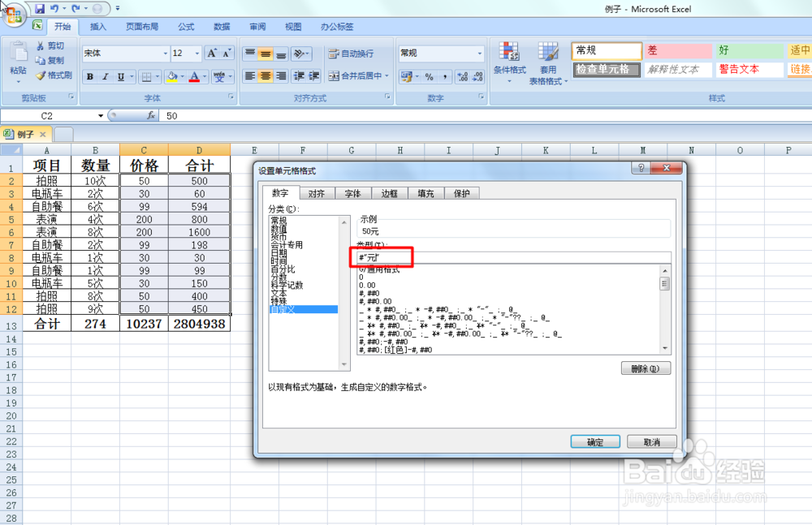Undo the last action
The image size is (812, 525).
tap(54, 8)
